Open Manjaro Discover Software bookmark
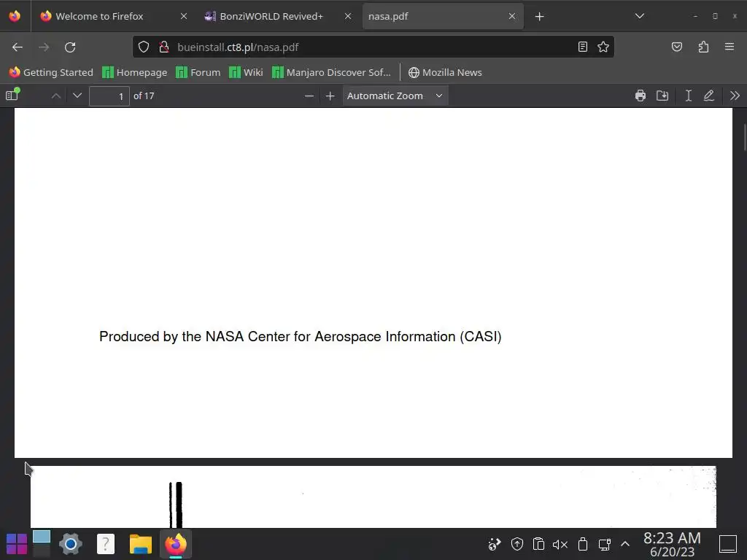 331,72
